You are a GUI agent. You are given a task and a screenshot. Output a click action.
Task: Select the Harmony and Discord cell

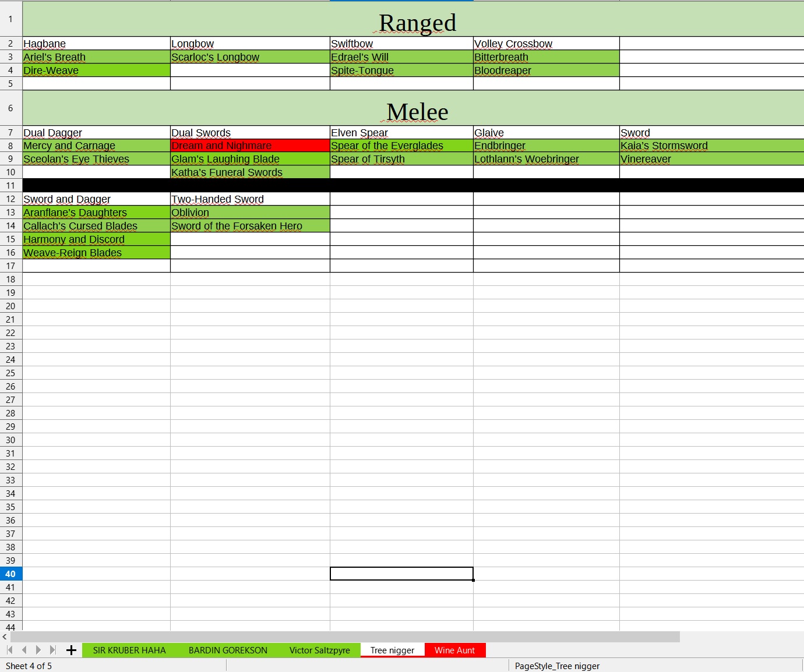pos(96,239)
